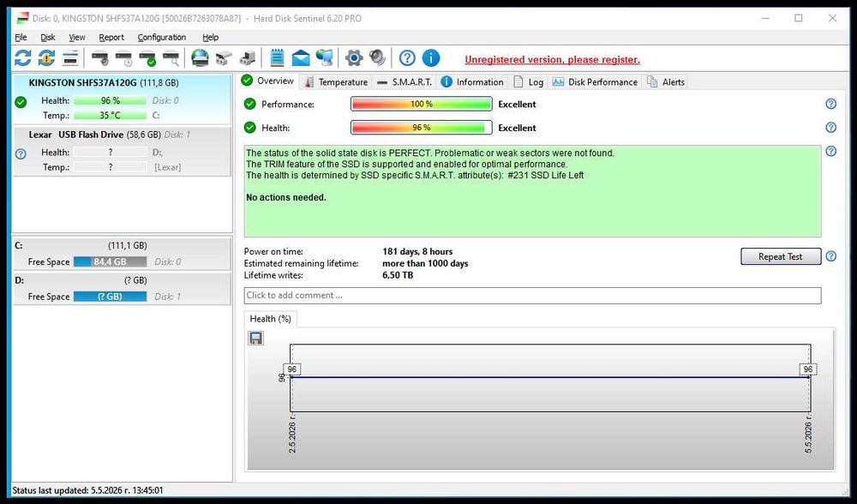Click the disk icon with green checkmark

(147, 57)
